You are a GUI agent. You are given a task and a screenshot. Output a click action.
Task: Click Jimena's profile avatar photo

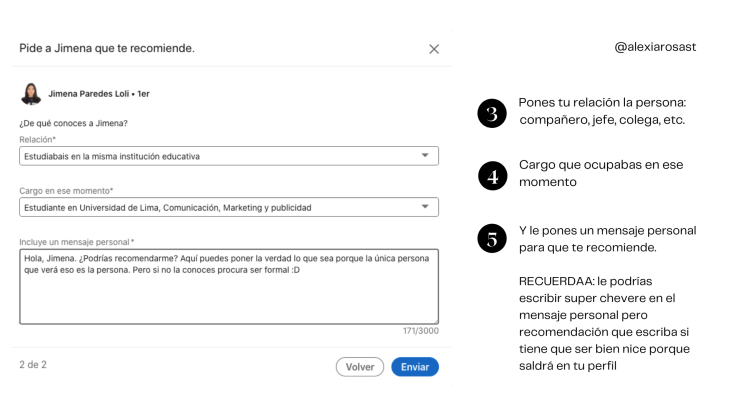(x=31, y=94)
